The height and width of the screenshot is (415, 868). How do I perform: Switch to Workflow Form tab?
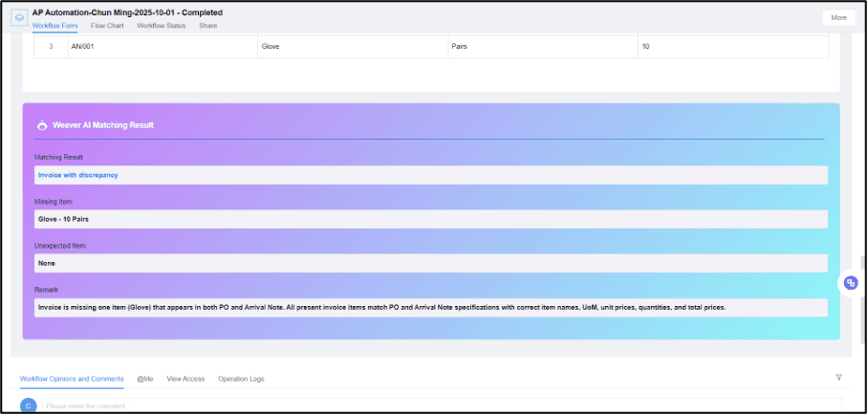pos(54,26)
